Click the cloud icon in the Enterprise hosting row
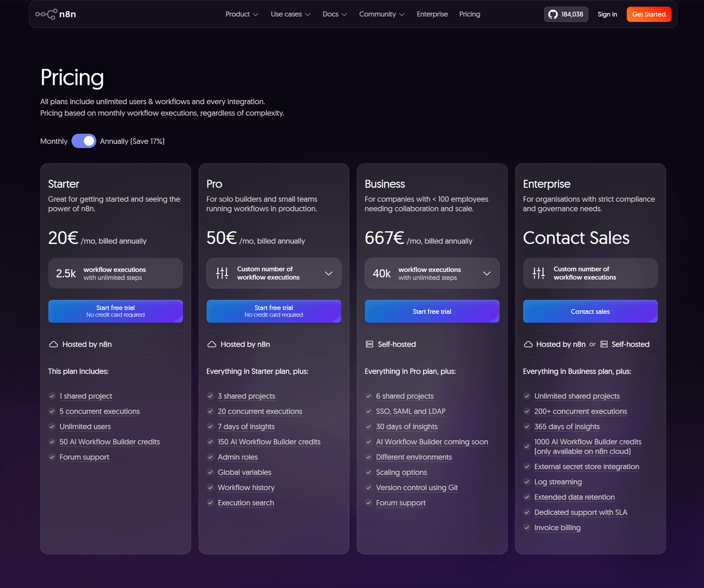The image size is (704, 588). pos(528,344)
